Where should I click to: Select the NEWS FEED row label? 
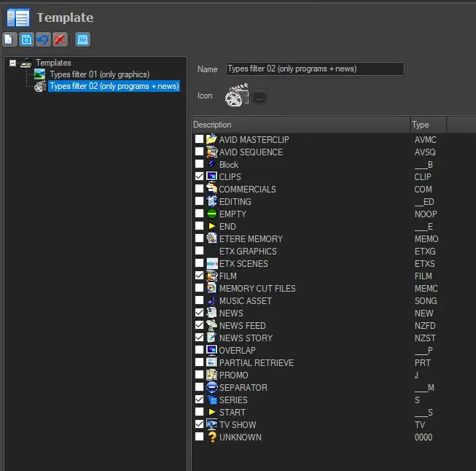[242, 325]
